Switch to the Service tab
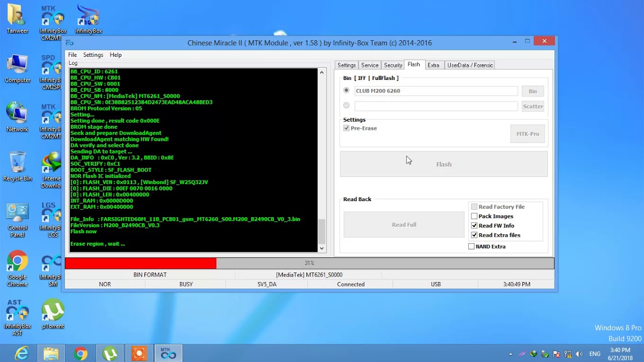This screenshot has width=644, height=362. click(370, 65)
